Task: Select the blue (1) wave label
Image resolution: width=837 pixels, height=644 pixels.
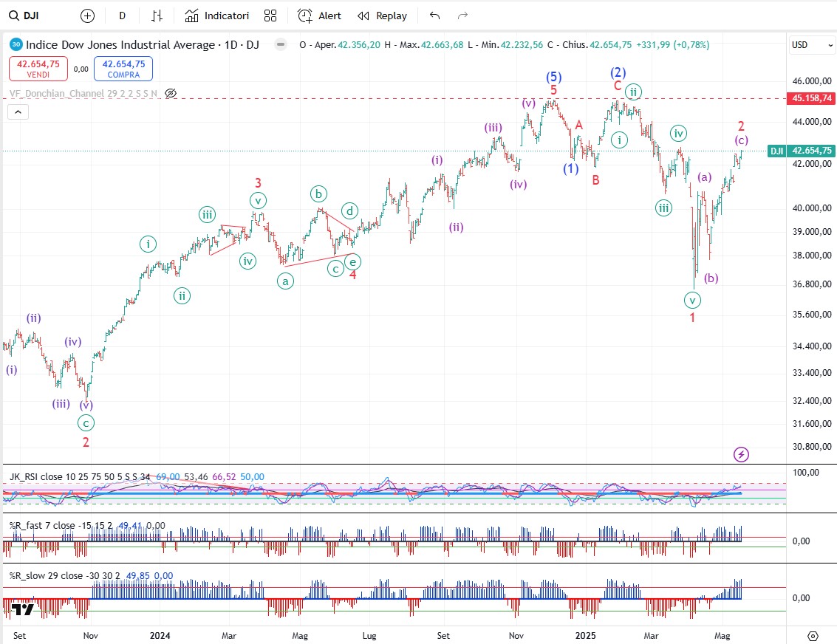Action: (x=570, y=169)
